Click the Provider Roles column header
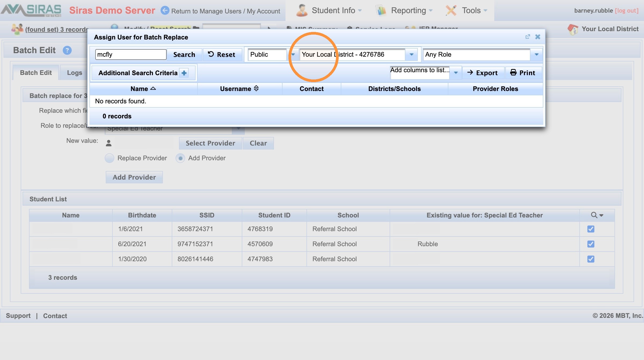 coord(495,89)
